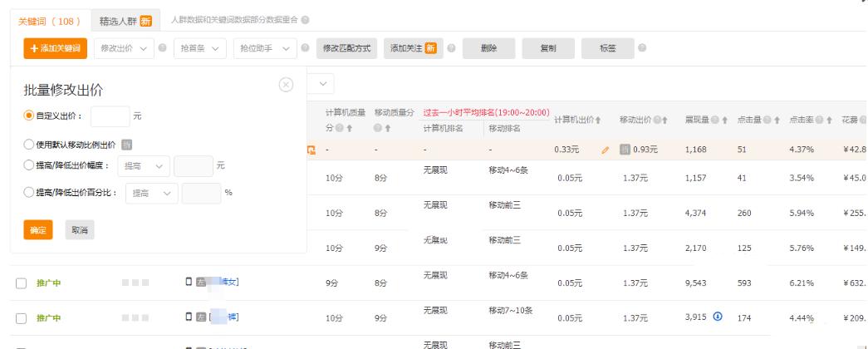
Task: Click the 6.21% click-rate value
Action: (x=802, y=283)
